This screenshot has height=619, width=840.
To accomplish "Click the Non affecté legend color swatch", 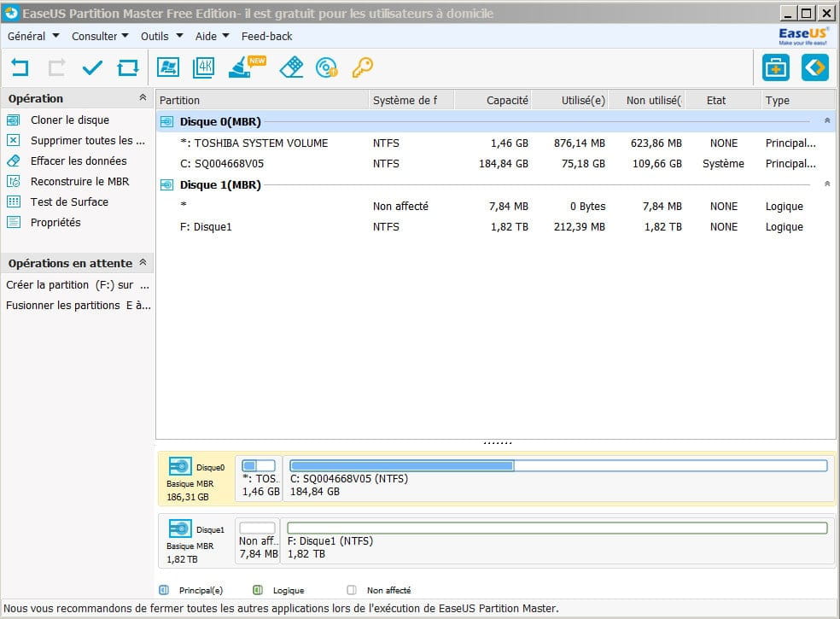I will (352, 590).
